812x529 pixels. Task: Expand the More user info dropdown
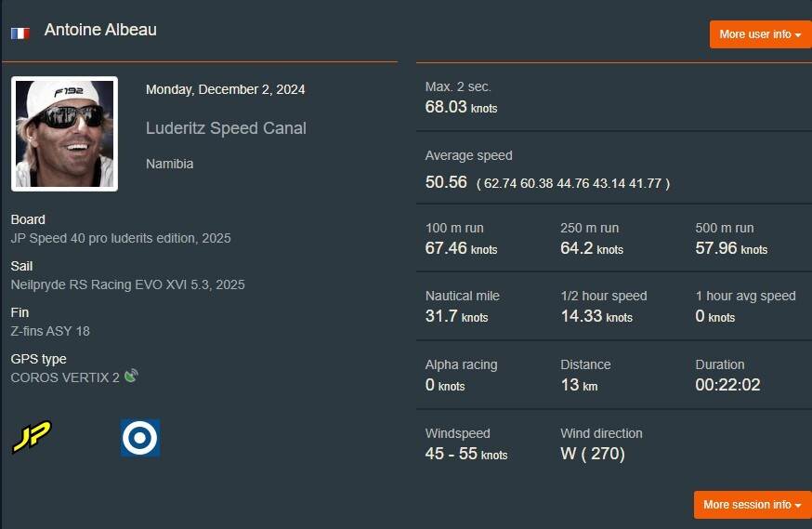(760, 34)
